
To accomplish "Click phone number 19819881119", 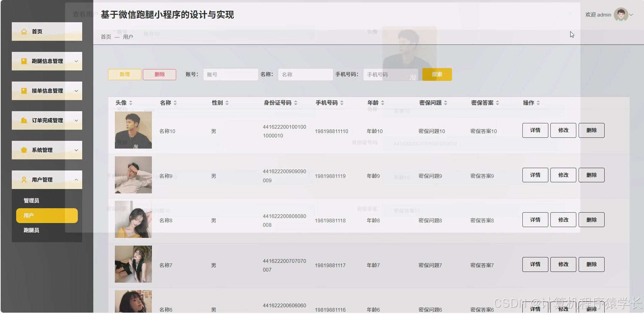I will click(x=330, y=176).
